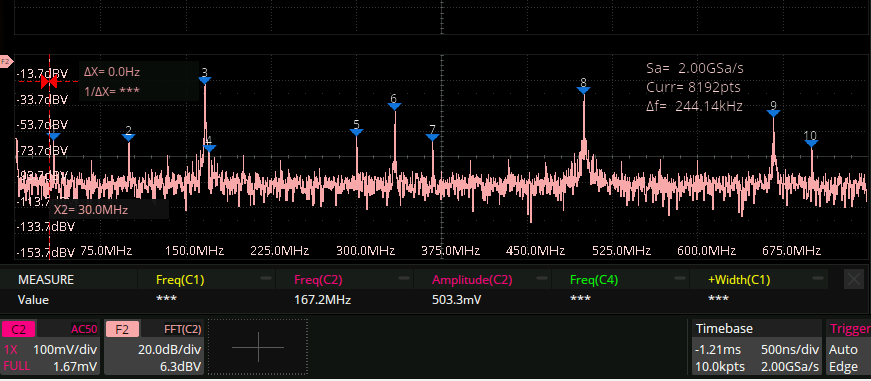The height and width of the screenshot is (381, 871).
Task: Open the C2 channel settings box
Action: point(51,347)
